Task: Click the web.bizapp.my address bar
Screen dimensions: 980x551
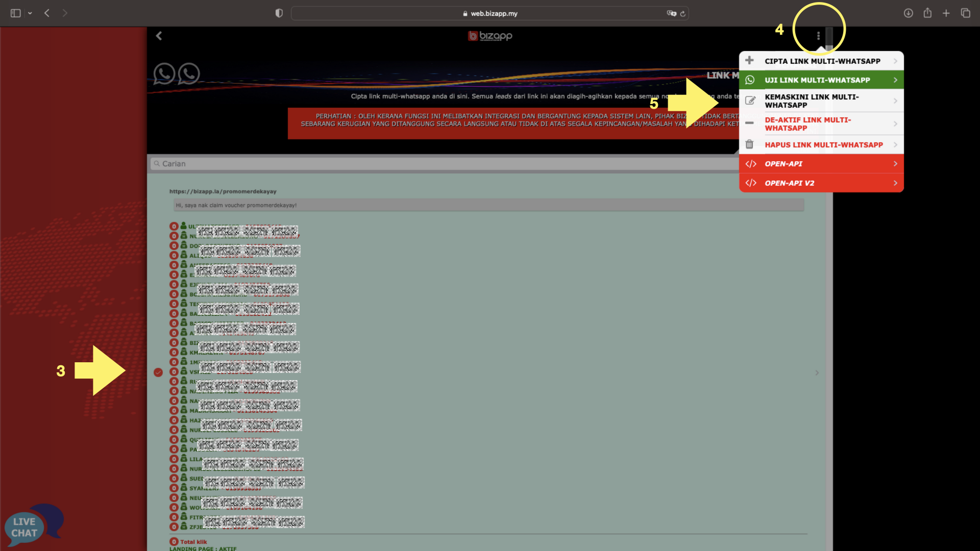Action: click(490, 13)
